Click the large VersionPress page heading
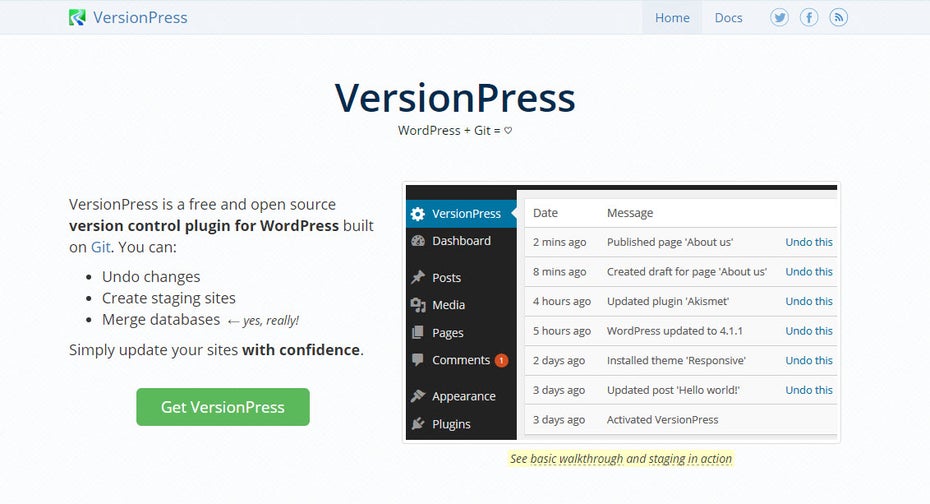 455,98
